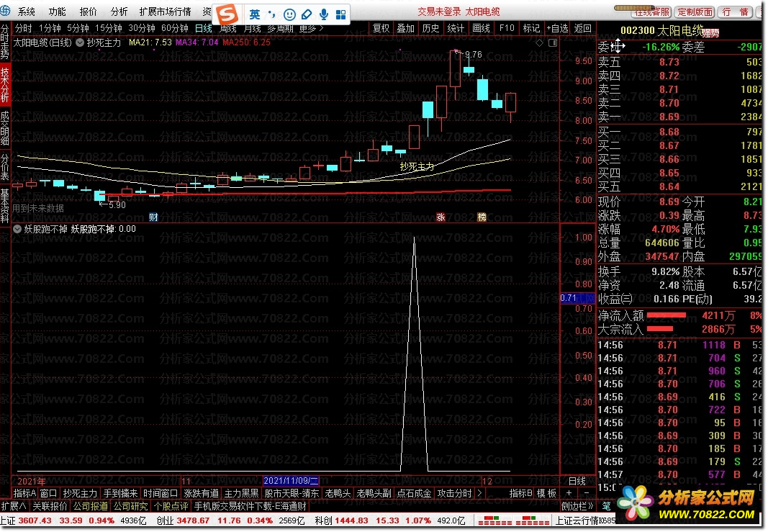
Task: Click the 返回 back button
Action: pyautogui.click(x=582, y=28)
